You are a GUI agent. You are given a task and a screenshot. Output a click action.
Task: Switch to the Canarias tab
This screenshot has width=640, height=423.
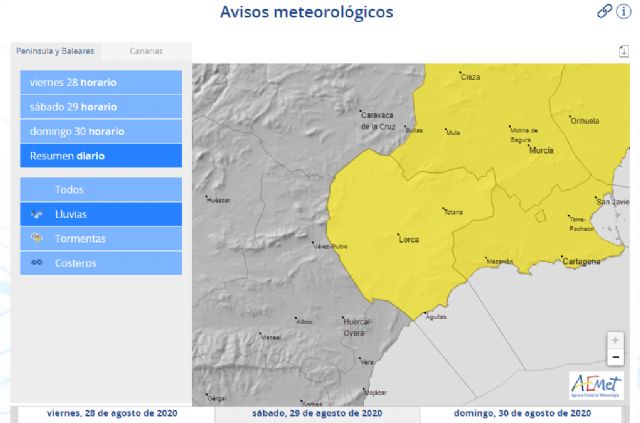[146, 51]
